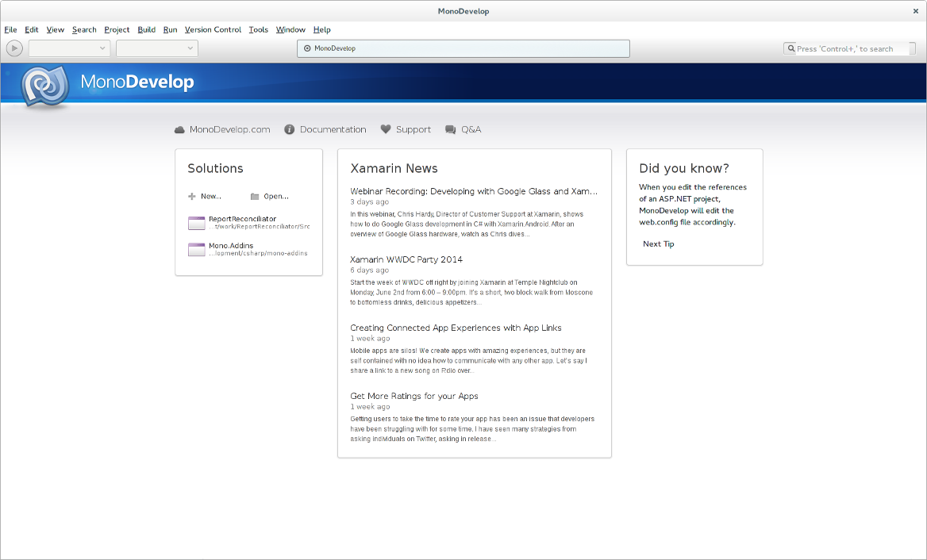The height and width of the screenshot is (560, 927).
Task: Open the Documentation link
Action: 333,129
